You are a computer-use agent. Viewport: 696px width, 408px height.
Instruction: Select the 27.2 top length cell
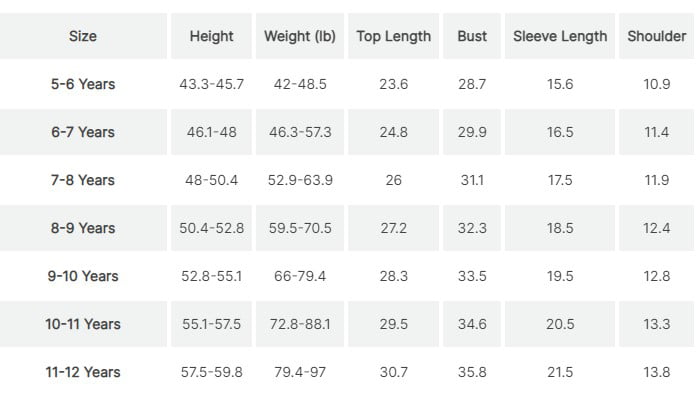point(394,228)
